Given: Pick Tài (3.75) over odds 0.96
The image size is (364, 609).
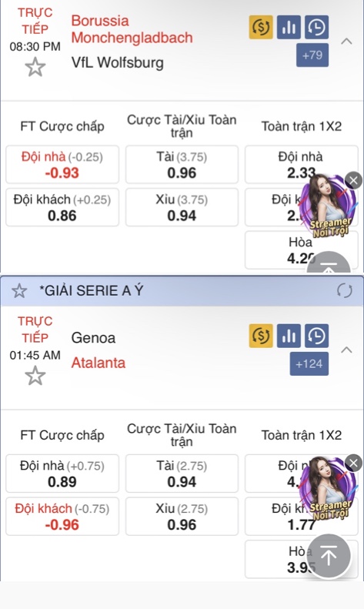Looking at the screenshot, I should tap(182, 165).
